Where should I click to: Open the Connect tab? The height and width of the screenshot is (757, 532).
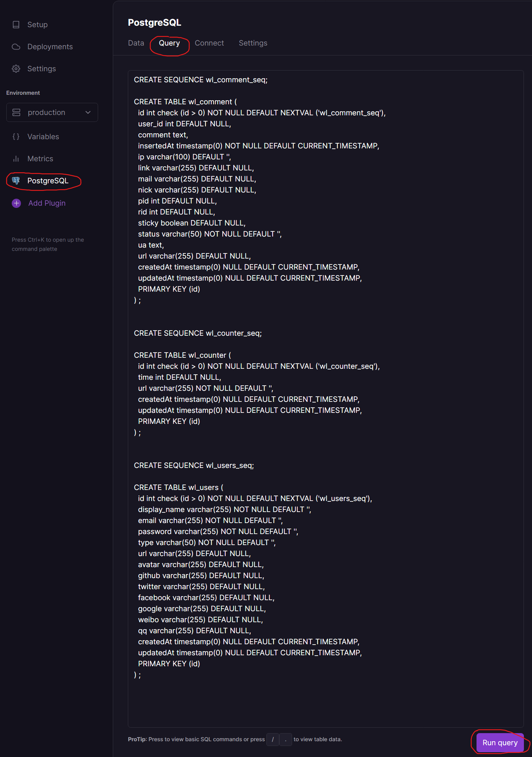coord(209,43)
